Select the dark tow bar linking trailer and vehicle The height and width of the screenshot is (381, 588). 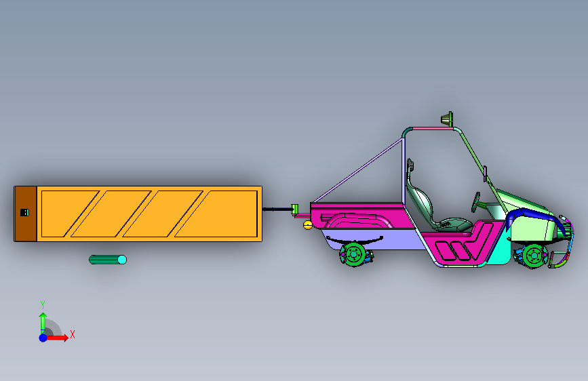coord(277,209)
